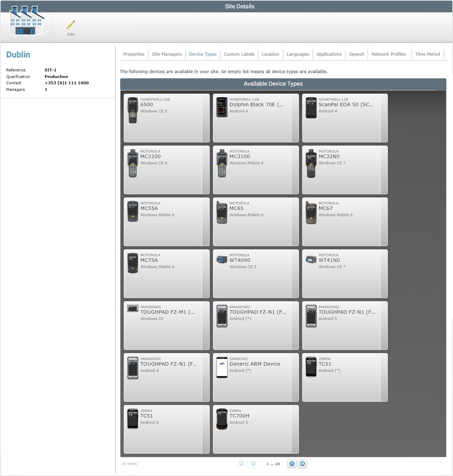Advance to the next page arrow icon
The width and height of the screenshot is (453, 476).
coord(292,464)
